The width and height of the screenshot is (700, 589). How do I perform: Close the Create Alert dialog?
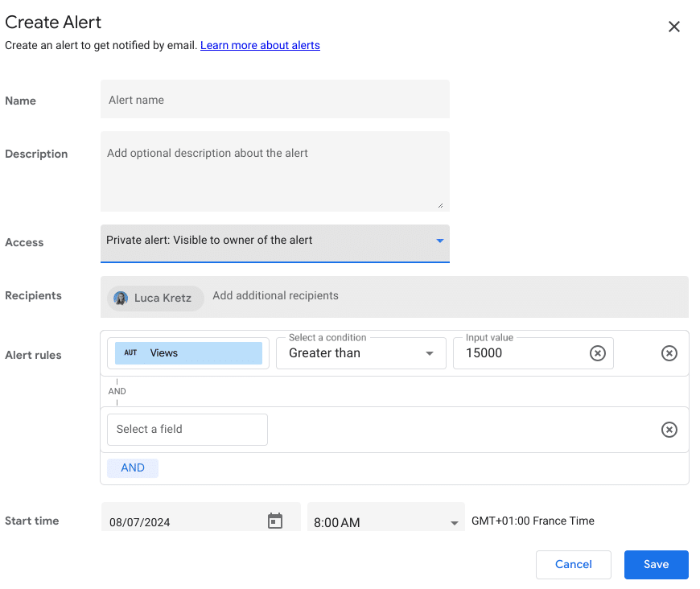[x=674, y=27]
